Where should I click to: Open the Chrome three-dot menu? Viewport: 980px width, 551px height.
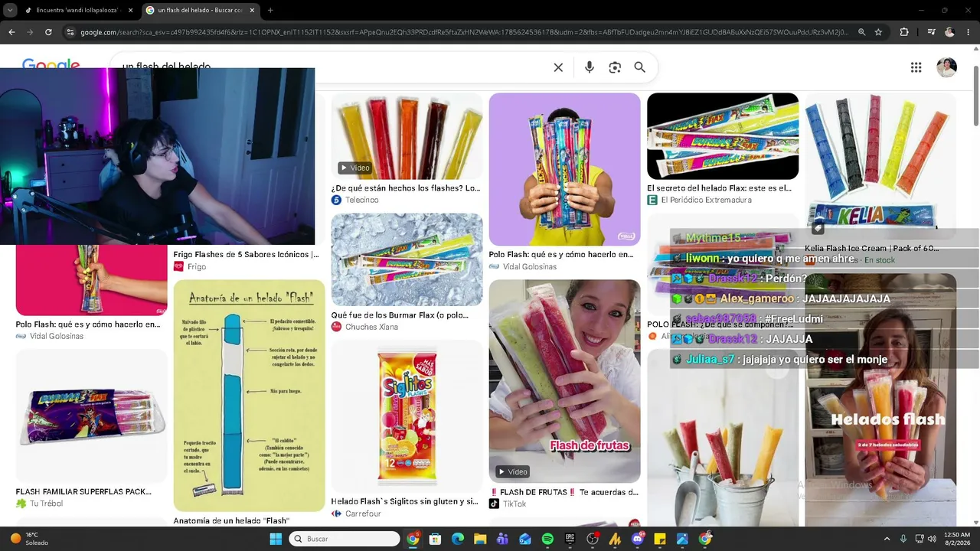968,32
